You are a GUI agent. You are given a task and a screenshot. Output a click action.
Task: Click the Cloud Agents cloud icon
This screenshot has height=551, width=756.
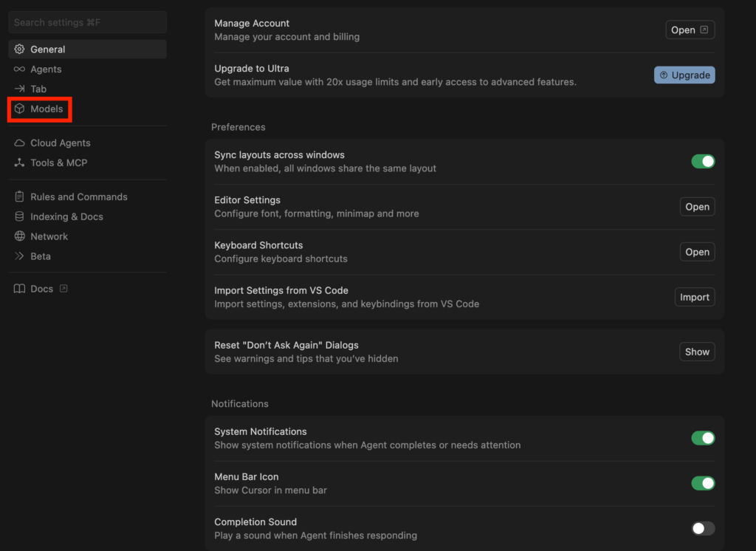[x=20, y=143]
